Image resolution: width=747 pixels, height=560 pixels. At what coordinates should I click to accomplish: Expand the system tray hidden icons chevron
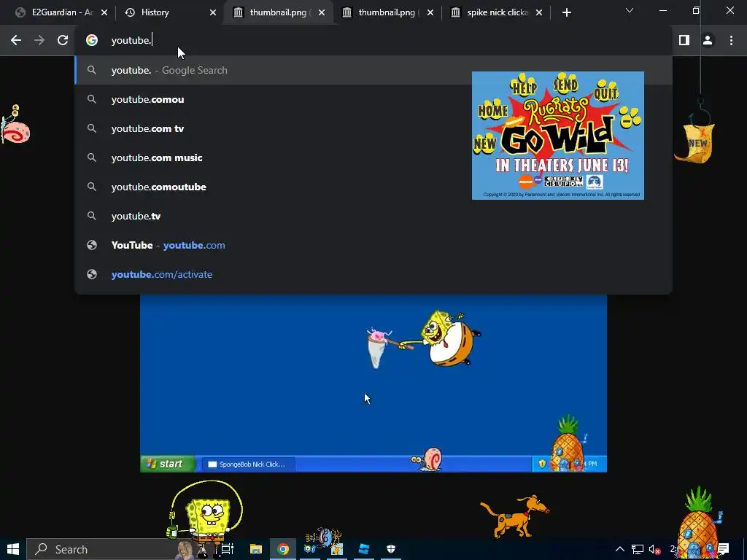tap(620, 549)
